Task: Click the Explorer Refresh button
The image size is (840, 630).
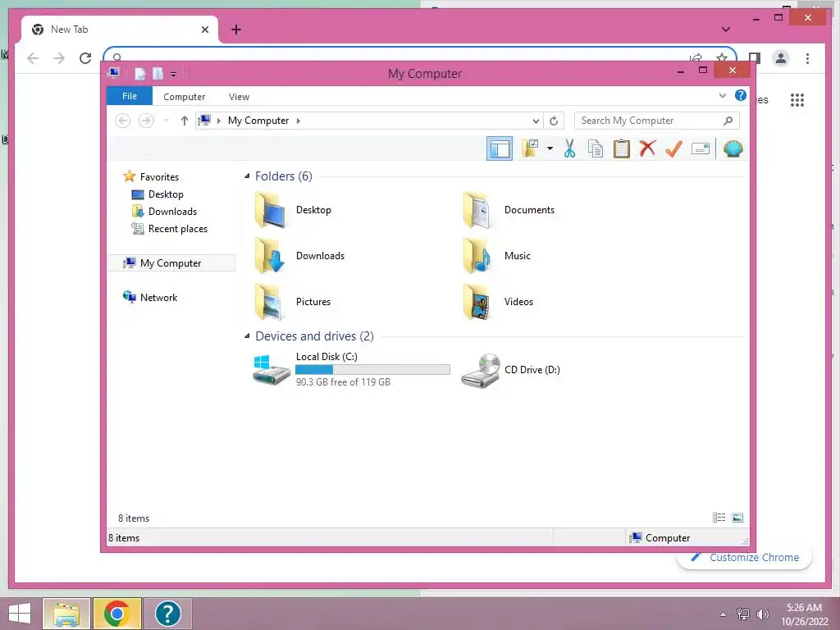Action: pyautogui.click(x=554, y=121)
